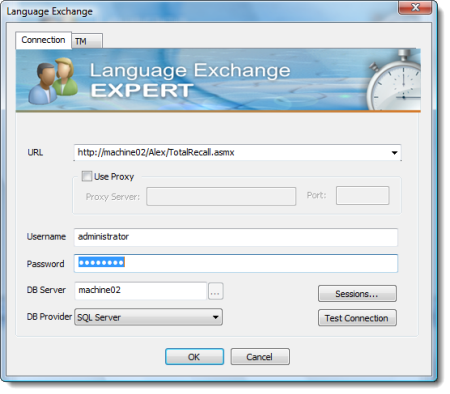Switch to the TM tab

[87, 41]
